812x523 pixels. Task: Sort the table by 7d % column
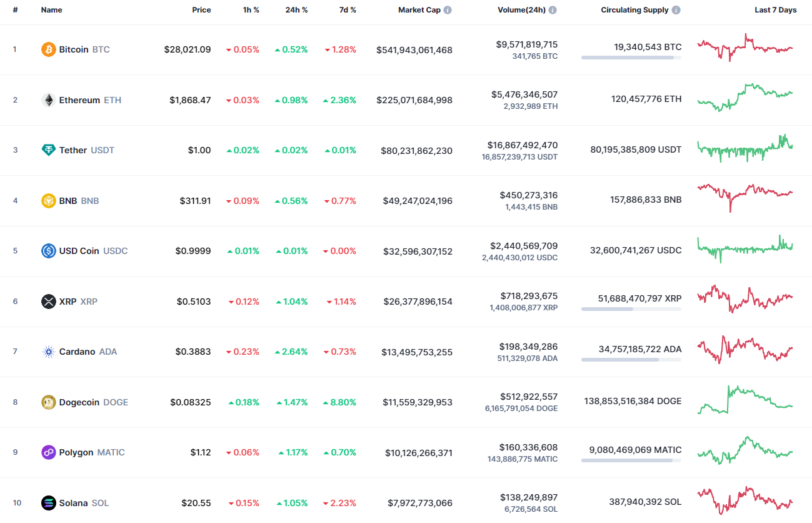tap(347, 9)
